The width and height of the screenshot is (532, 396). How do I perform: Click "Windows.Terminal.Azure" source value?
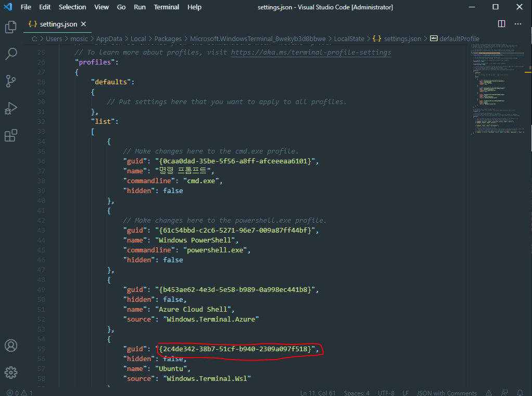211,319
